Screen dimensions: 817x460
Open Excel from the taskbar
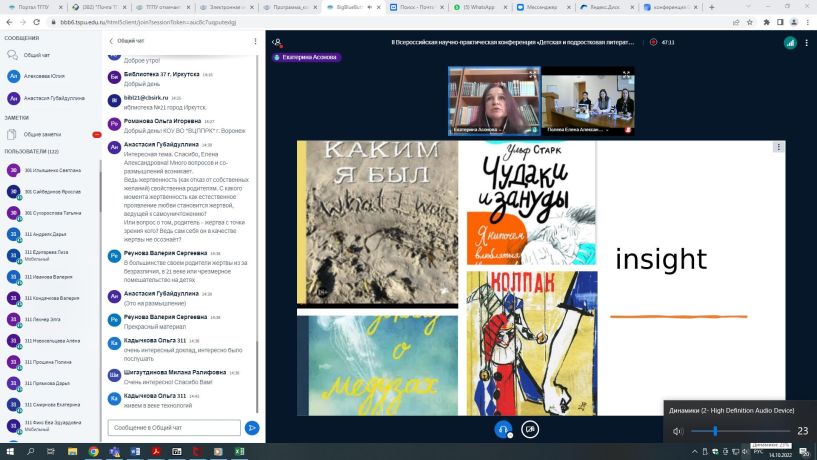point(239,452)
